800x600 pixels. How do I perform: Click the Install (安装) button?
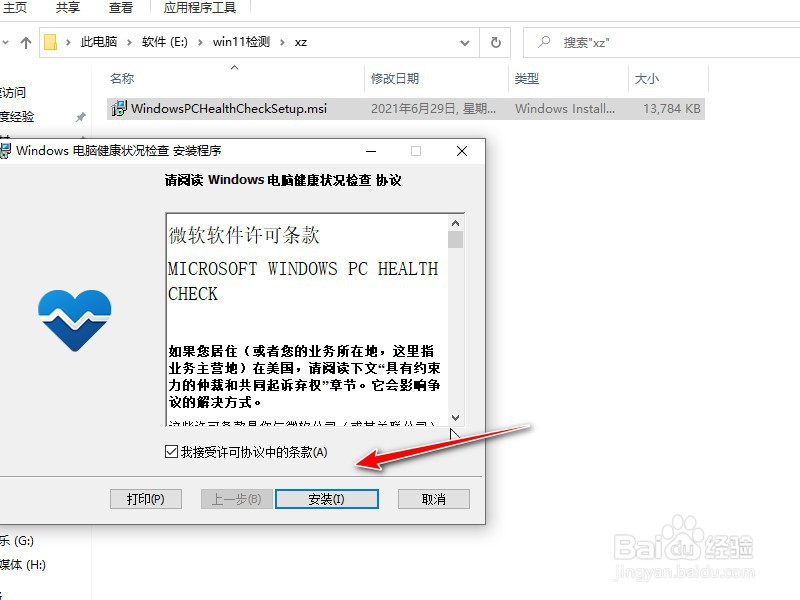pyautogui.click(x=327, y=499)
